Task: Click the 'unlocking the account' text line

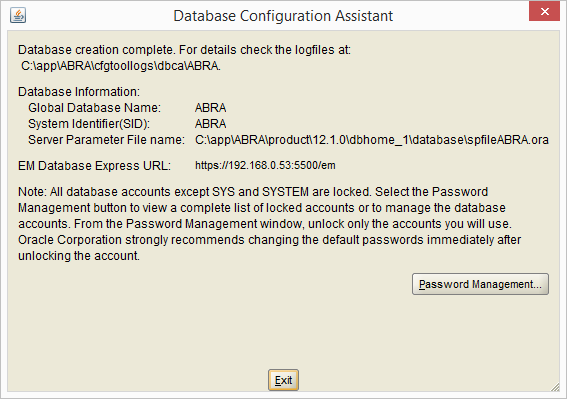Action: point(79,256)
